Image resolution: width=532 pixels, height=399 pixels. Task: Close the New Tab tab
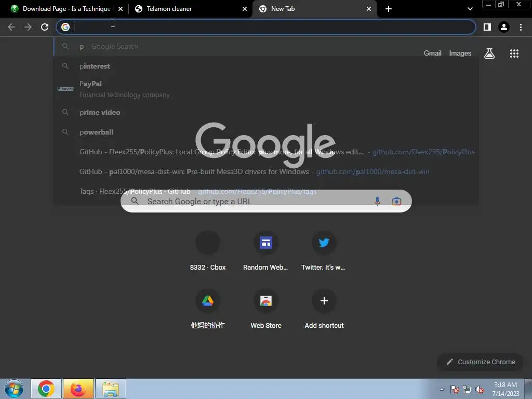[x=369, y=9]
